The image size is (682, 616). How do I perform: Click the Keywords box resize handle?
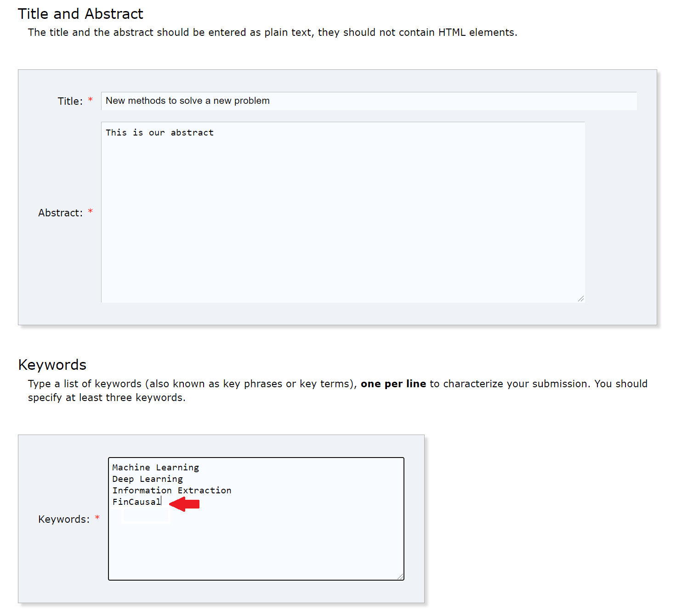pyautogui.click(x=400, y=576)
